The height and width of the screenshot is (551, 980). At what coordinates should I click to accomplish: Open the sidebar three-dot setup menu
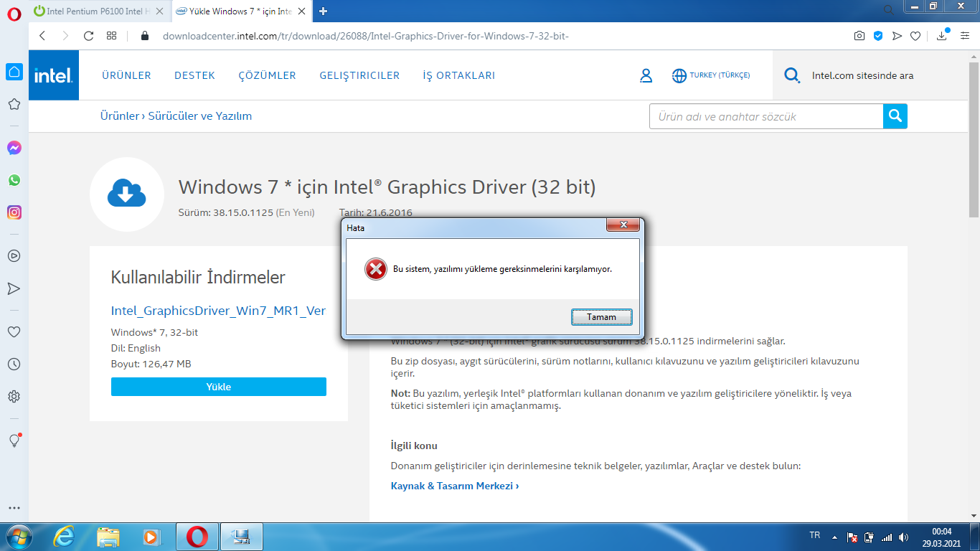click(x=14, y=508)
